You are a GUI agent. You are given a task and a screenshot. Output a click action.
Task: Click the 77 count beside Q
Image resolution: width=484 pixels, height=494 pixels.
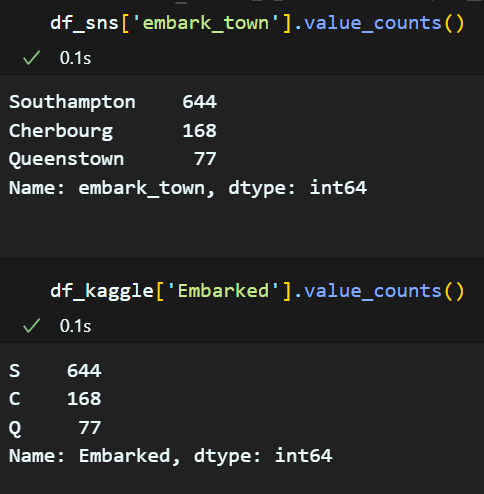coord(90,428)
